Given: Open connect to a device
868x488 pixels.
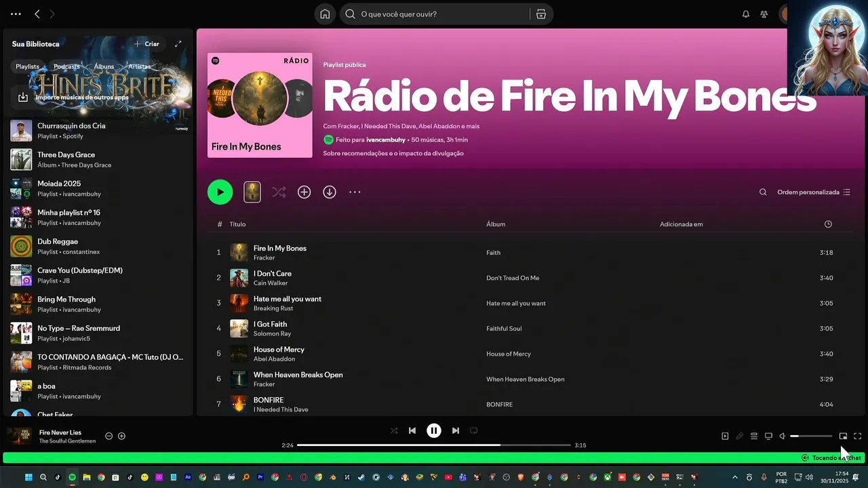Looking at the screenshot, I should pyautogui.click(x=768, y=436).
